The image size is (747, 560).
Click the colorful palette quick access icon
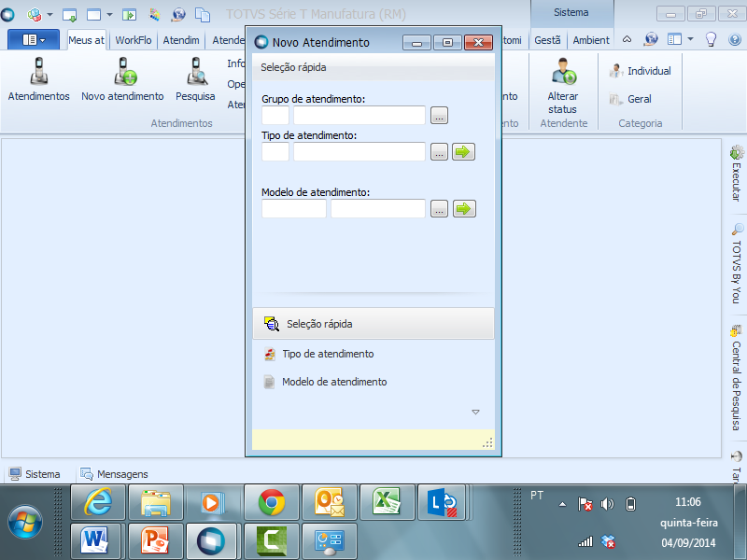[154, 15]
